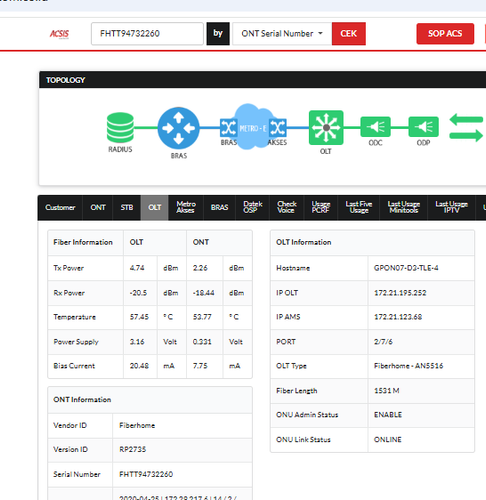Image resolution: width=486 pixels, height=500 pixels.
Task: Open the Last Usage Minitools tab
Action: (404, 207)
